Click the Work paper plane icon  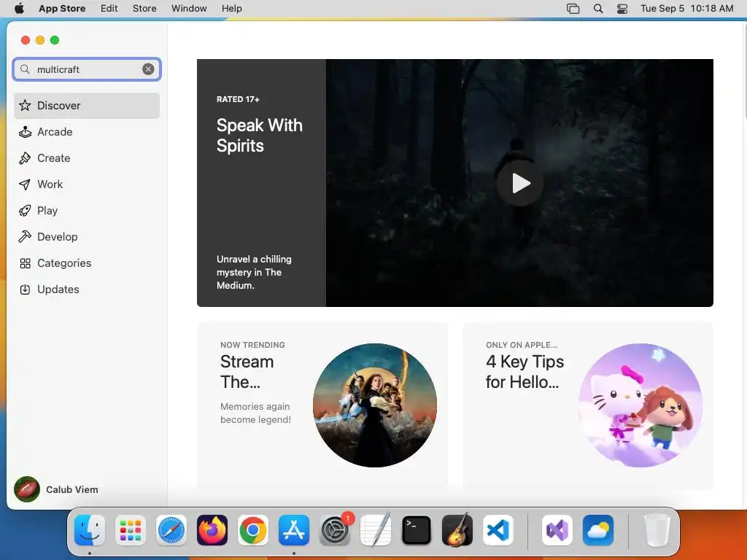[25, 184]
